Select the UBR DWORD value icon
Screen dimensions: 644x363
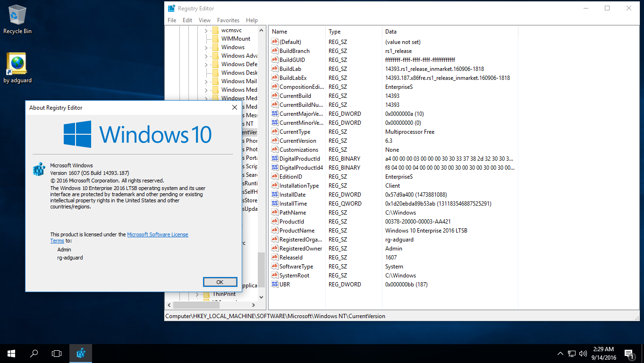point(275,285)
